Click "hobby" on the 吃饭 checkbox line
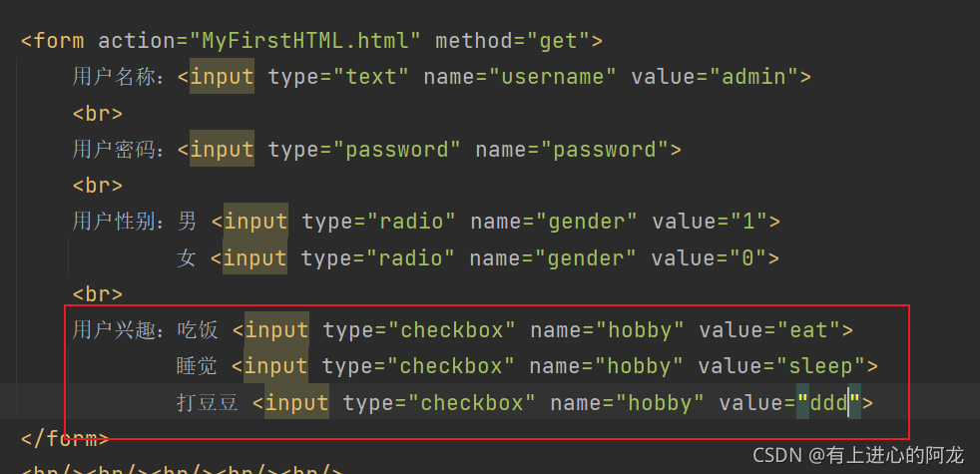 (639, 330)
